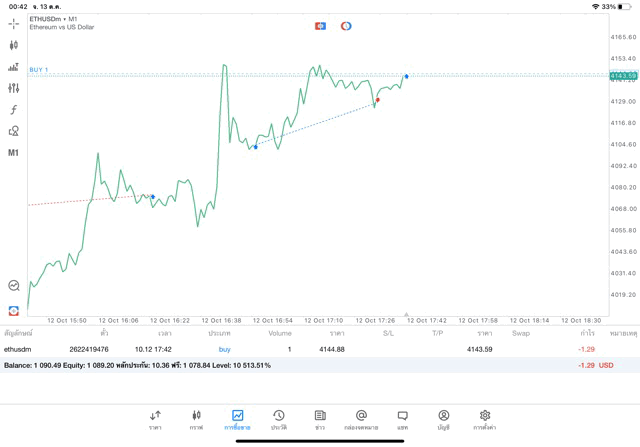Open the function (f) indicators icon

(x=14, y=110)
